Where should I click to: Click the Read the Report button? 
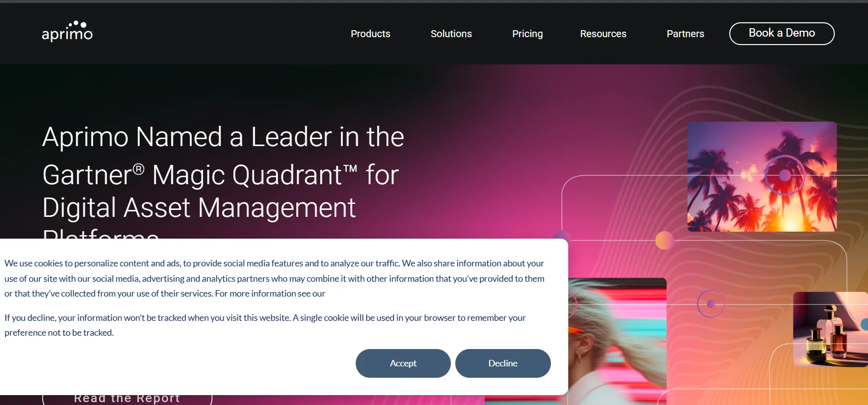[127, 399]
